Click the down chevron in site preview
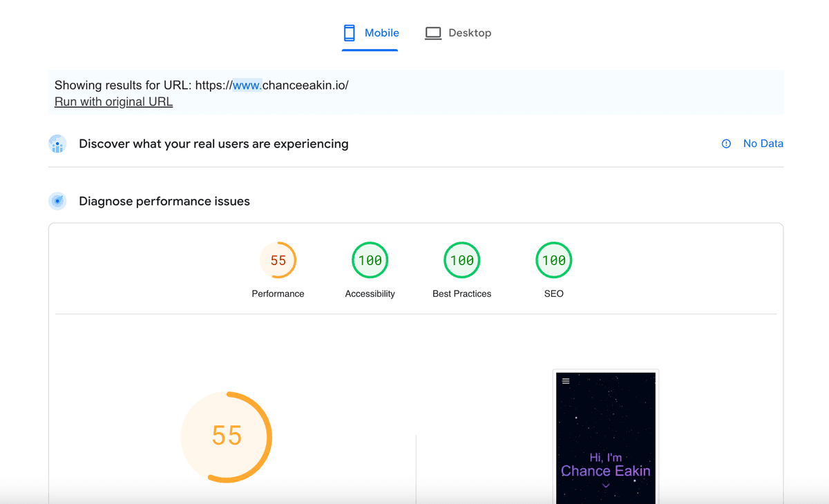This screenshot has width=829, height=504. pyautogui.click(x=606, y=486)
